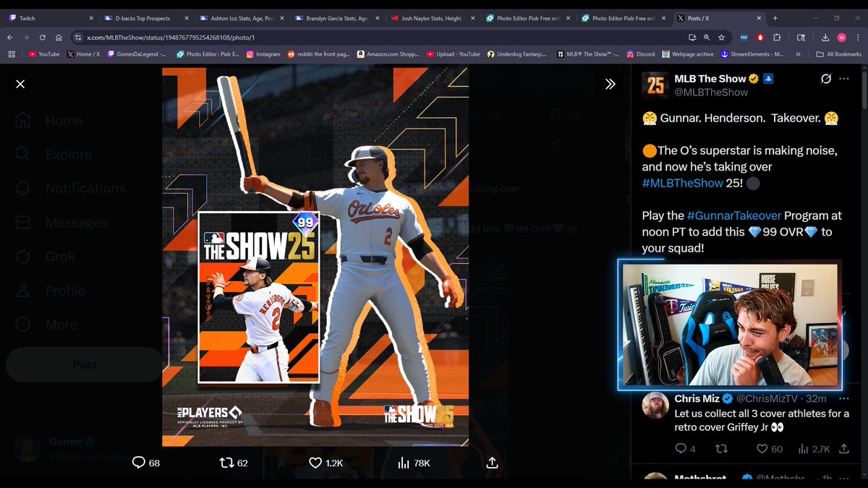Open a new browser tab
Image resolution: width=868 pixels, height=488 pixels.
pyautogui.click(x=775, y=18)
